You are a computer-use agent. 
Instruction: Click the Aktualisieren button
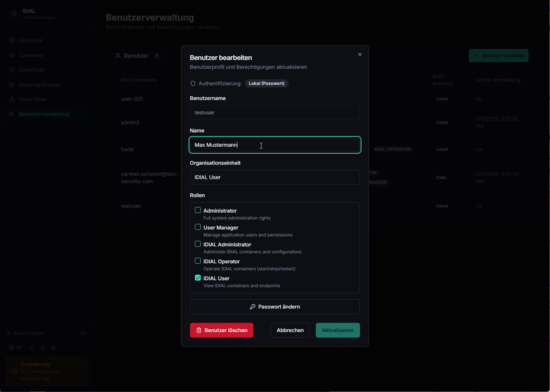pos(338,330)
